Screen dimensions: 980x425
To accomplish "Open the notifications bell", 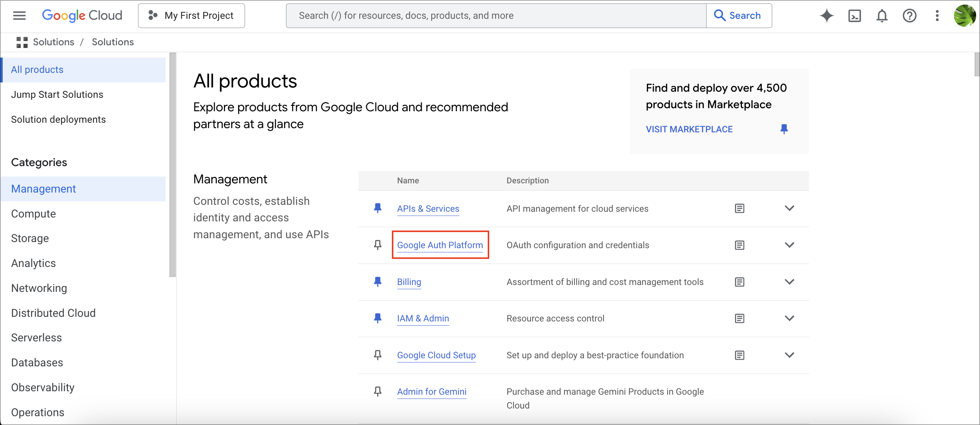I will click(882, 16).
